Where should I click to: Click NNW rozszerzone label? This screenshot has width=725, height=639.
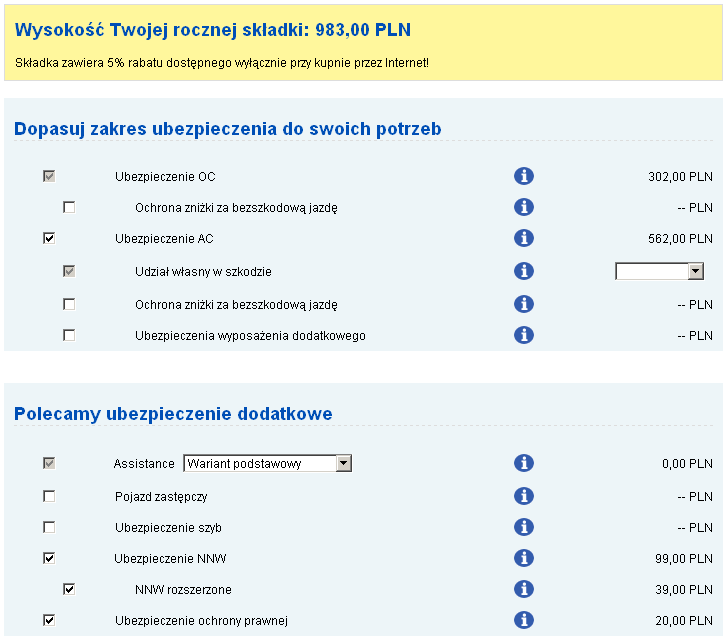(183, 590)
